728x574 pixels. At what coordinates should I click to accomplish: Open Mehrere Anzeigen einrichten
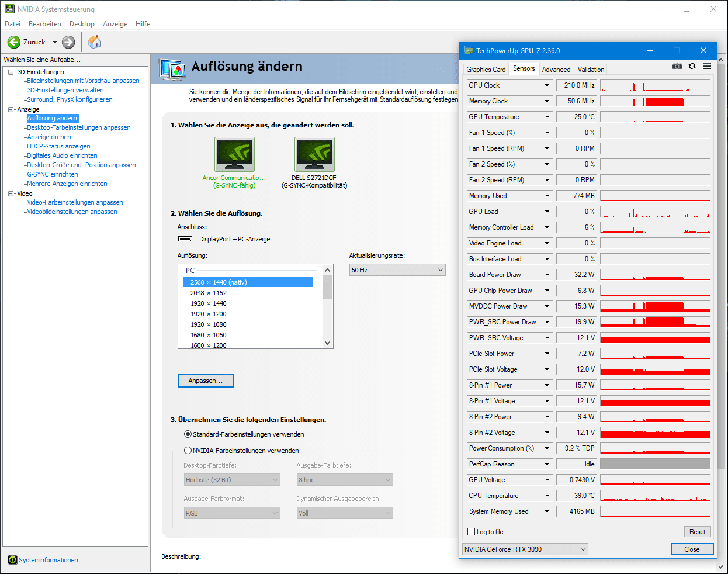coord(67,184)
